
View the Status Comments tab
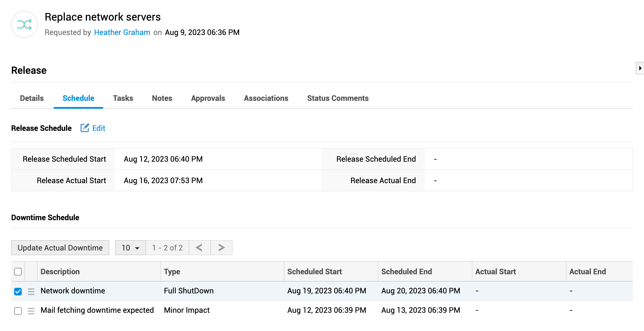click(338, 98)
